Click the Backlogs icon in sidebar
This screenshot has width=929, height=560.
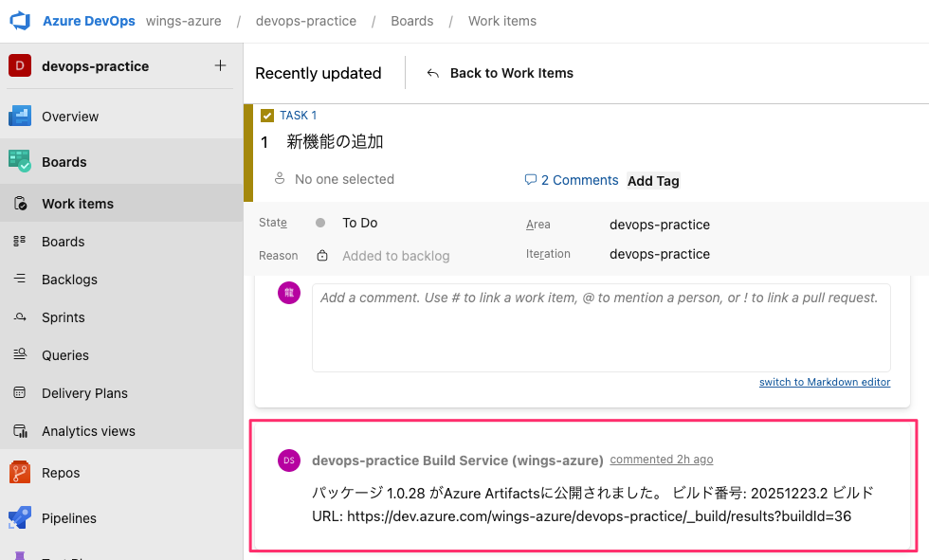[x=20, y=280]
